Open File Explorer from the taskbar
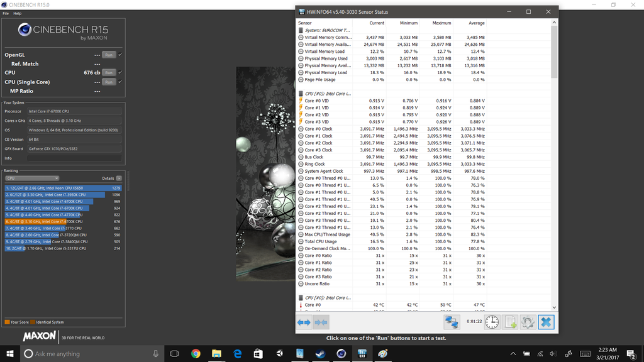 [x=216, y=354]
